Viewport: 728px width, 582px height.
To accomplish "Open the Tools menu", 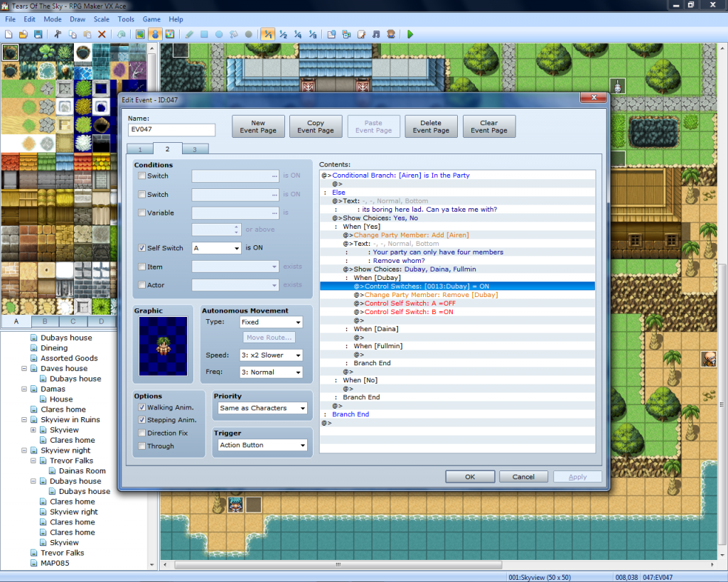I will (x=126, y=19).
